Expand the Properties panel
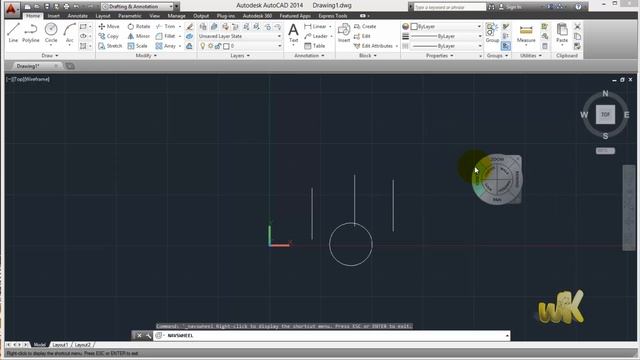 pos(440,56)
